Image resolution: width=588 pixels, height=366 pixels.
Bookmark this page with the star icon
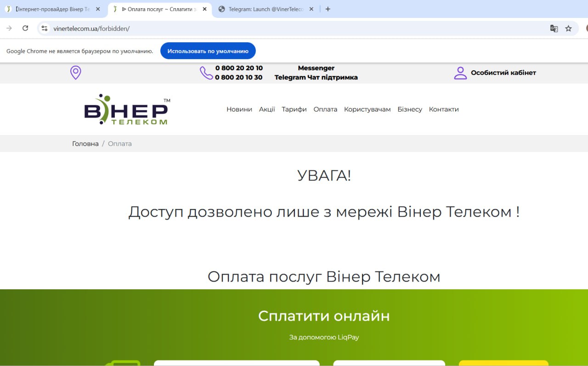[x=568, y=28]
